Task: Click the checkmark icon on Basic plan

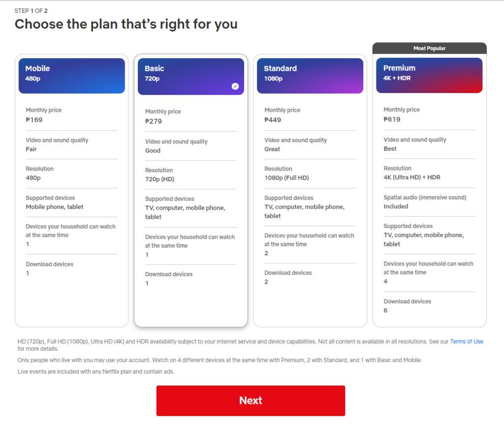Action: (235, 86)
